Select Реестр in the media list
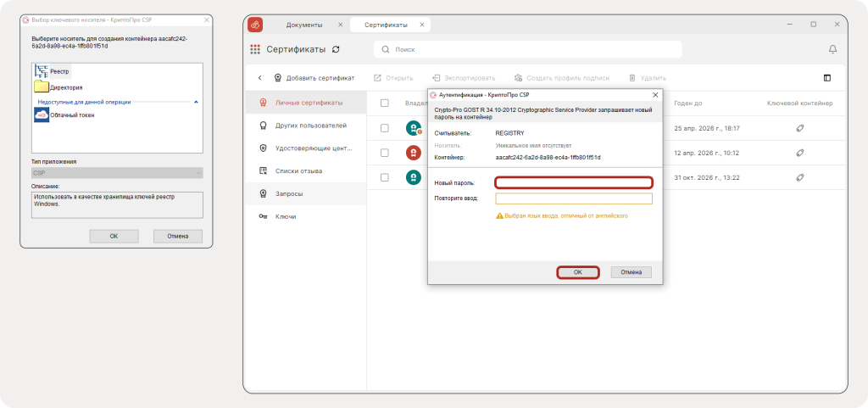 [53, 71]
